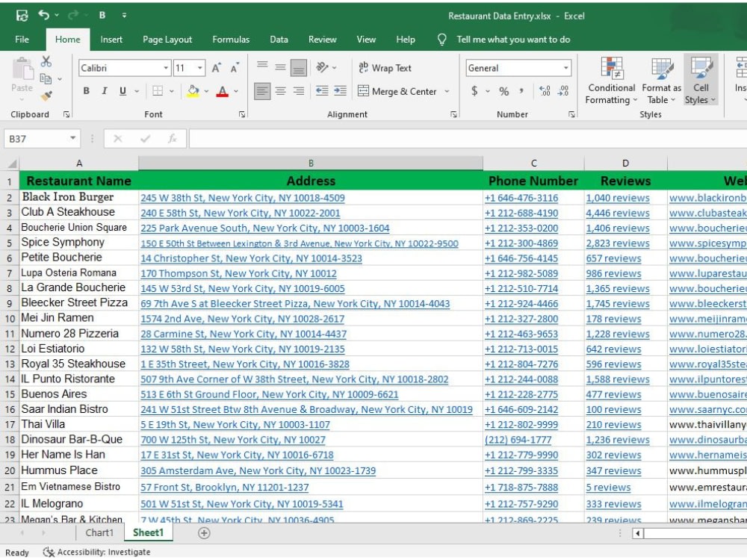The height and width of the screenshot is (560, 747).
Task: Toggle Middle Align
Action: coord(280,68)
